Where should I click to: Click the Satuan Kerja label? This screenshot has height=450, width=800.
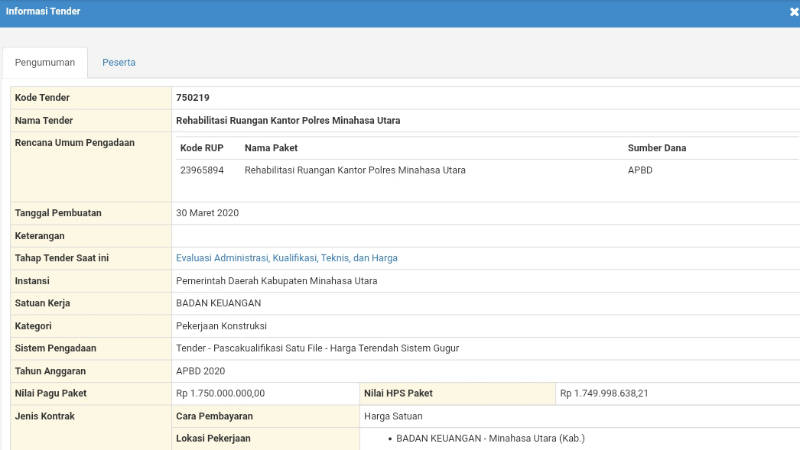click(x=42, y=303)
